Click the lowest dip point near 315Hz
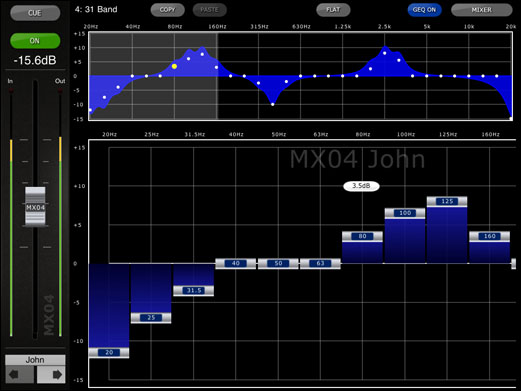The image size is (521, 391). click(x=273, y=104)
